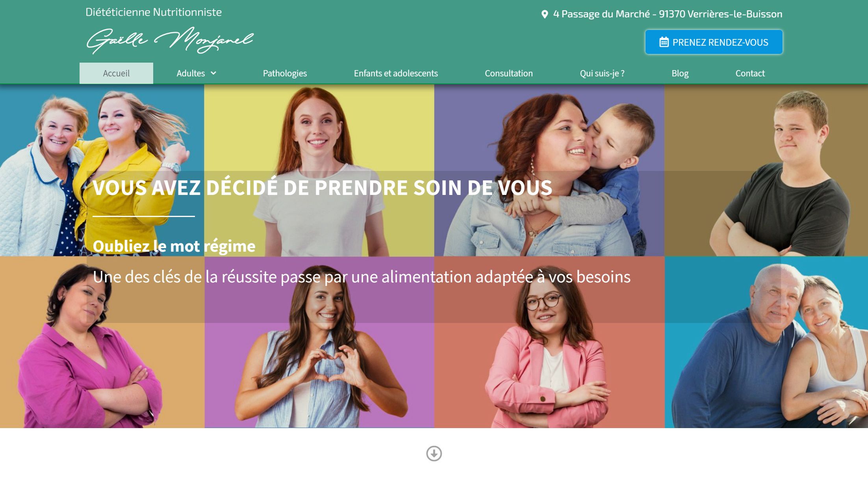Screen dimensions: 868x486
Task: Open the Pathologies menu item
Action: 285,73
